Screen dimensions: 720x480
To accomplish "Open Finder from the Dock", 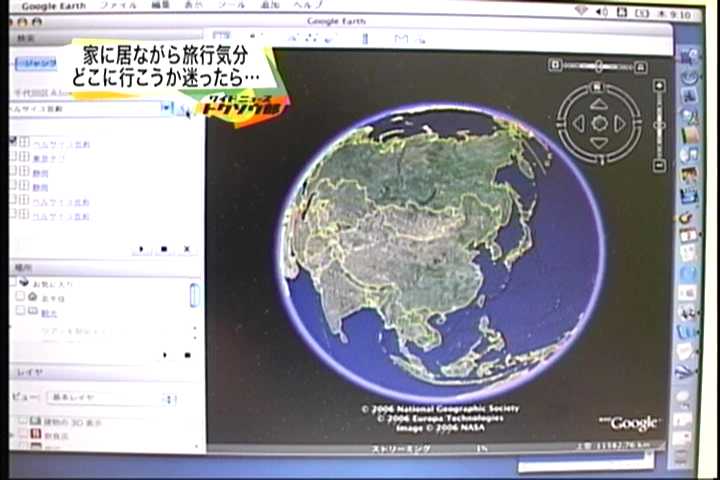I will coord(688,56).
